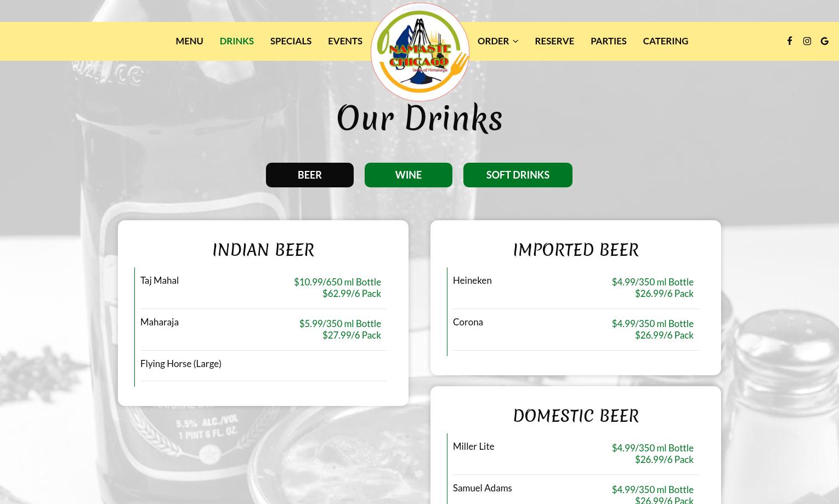Image resolution: width=839 pixels, height=504 pixels.
Task: Open the Specials page
Action: pyautogui.click(x=291, y=41)
